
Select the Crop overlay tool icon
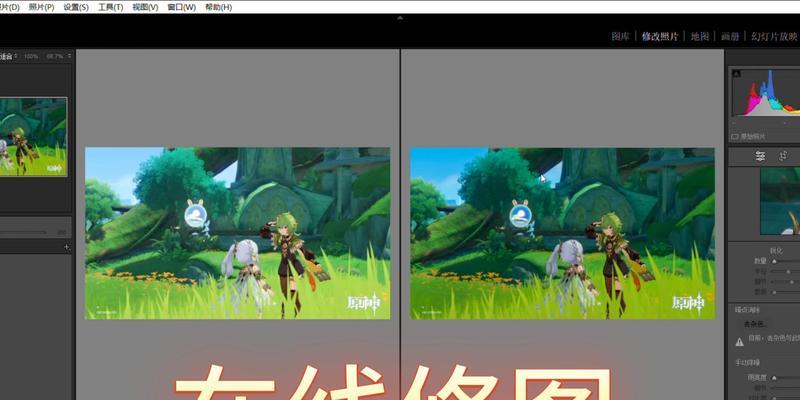pos(783,157)
